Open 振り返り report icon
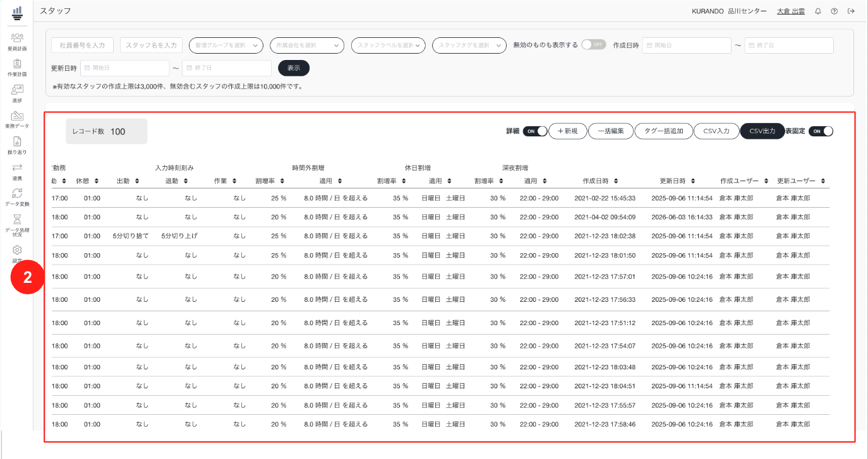This screenshot has width=868, height=459. tap(17, 145)
